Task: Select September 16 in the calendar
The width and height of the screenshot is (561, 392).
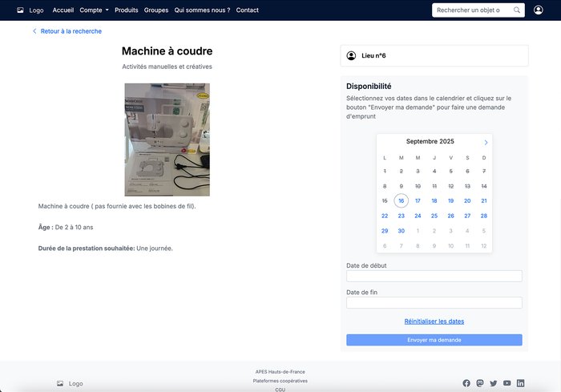Action: [x=401, y=201]
